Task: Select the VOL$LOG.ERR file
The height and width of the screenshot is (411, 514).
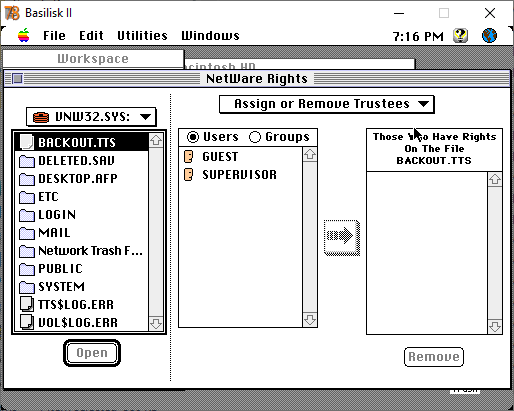Action: (x=82, y=323)
